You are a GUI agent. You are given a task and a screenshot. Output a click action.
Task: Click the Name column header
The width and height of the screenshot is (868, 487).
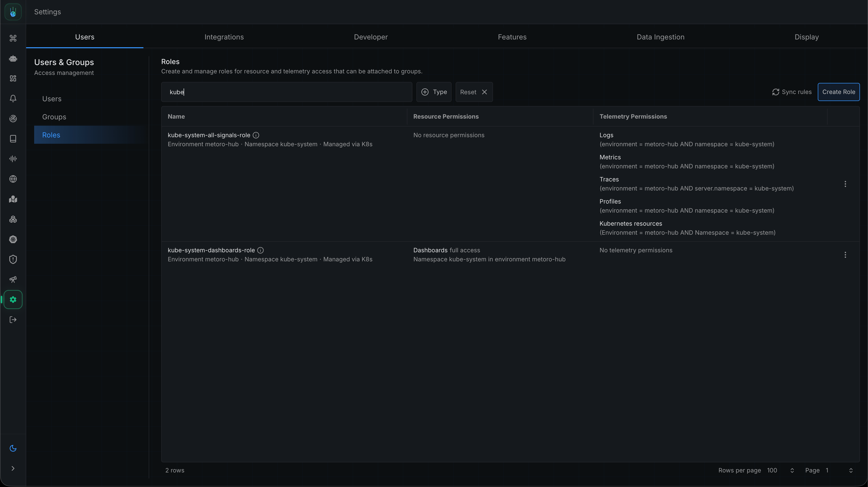click(x=176, y=117)
